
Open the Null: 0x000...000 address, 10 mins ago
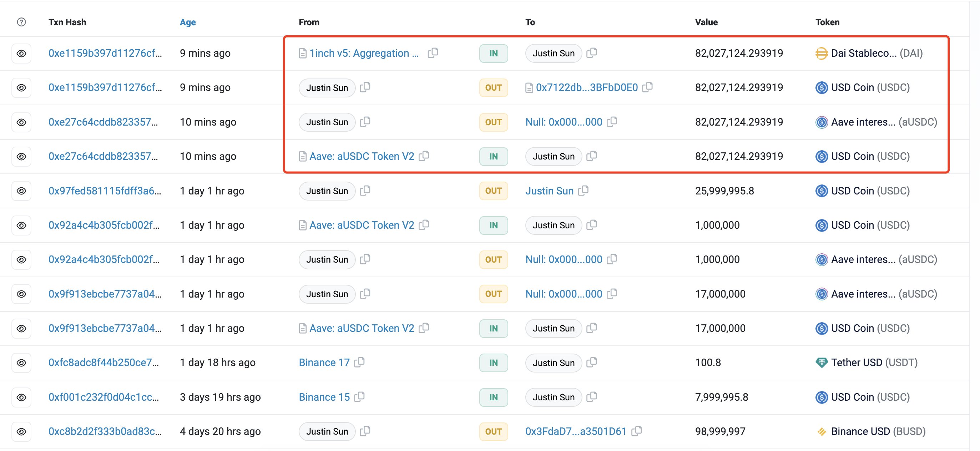pos(564,122)
